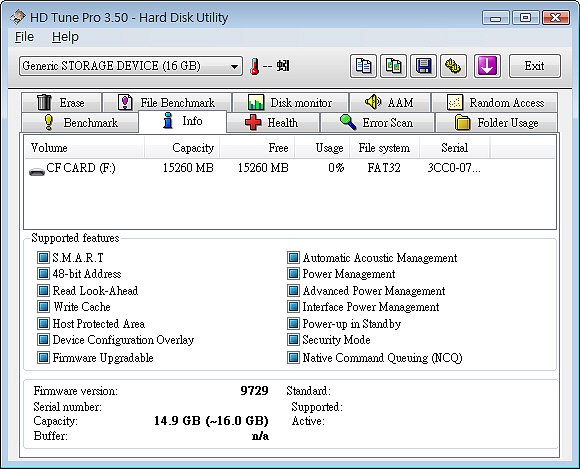Screen dimensions: 580x469
Task: Switch to the File Benchmark tab
Action: pyautogui.click(x=167, y=102)
